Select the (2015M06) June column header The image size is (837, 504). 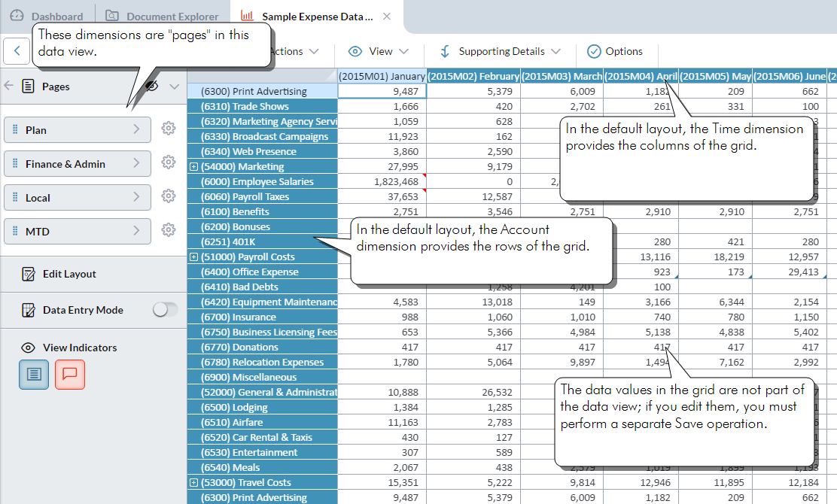pyautogui.click(x=789, y=76)
